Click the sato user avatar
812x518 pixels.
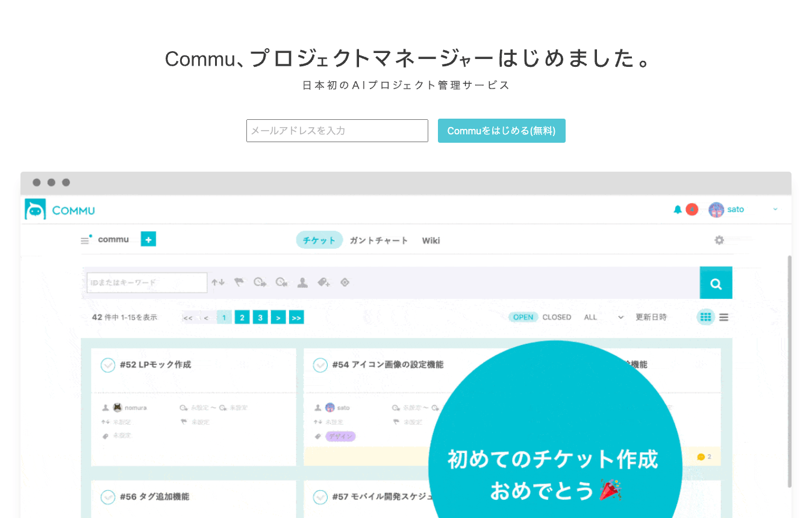[x=716, y=210]
